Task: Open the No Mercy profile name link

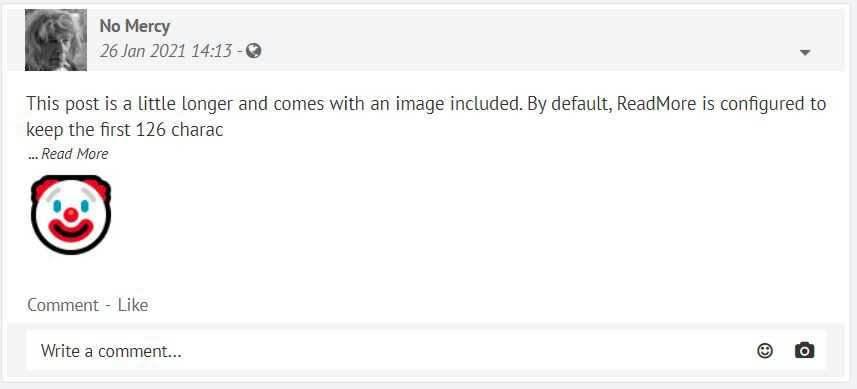Action: tap(134, 26)
